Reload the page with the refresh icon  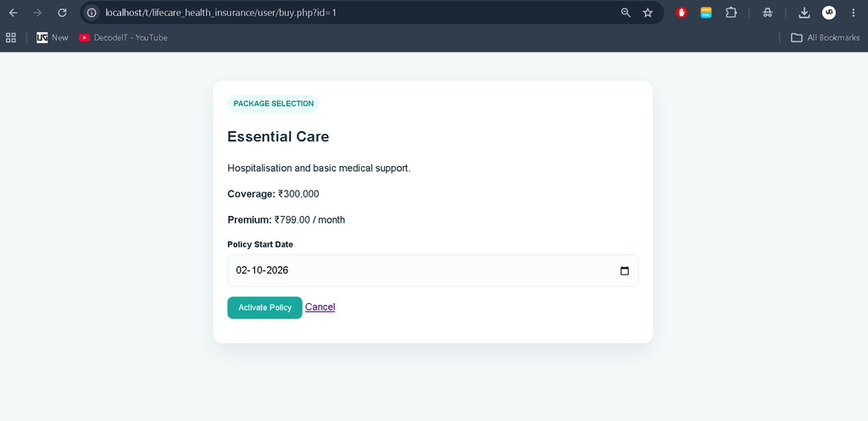click(x=63, y=13)
